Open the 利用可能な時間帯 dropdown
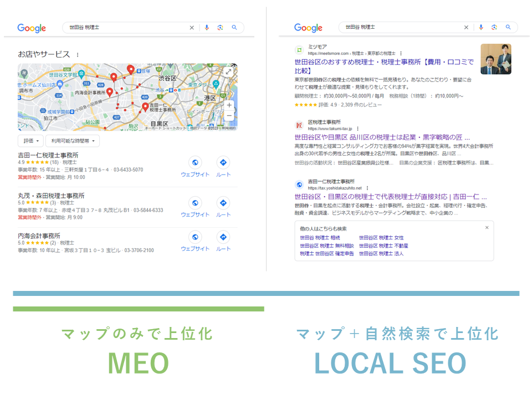This screenshot has height=399, width=532. 73,141
